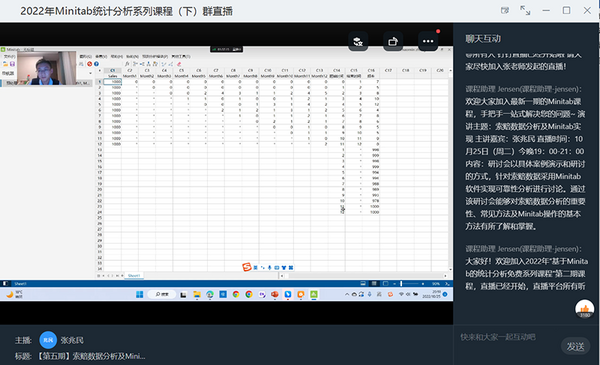Click the green Minitab taskbar icon
Screen dimensions: 600x365
coord(314,294)
